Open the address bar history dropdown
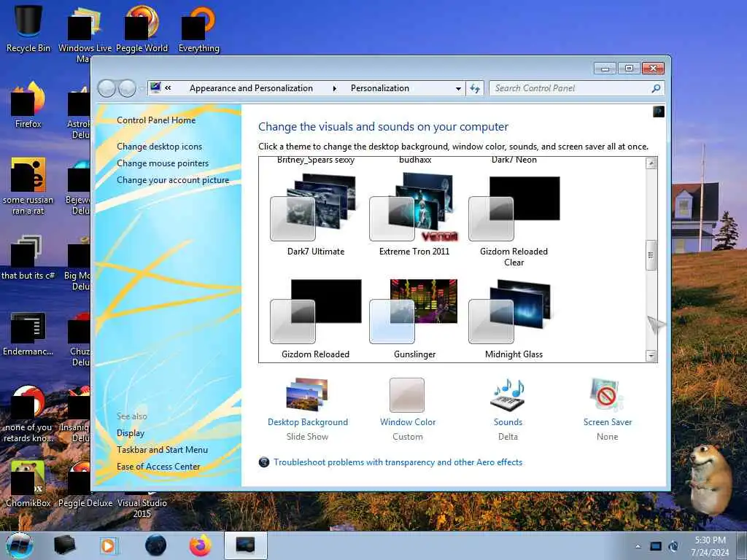The height and width of the screenshot is (560, 747). [x=458, y=88]
